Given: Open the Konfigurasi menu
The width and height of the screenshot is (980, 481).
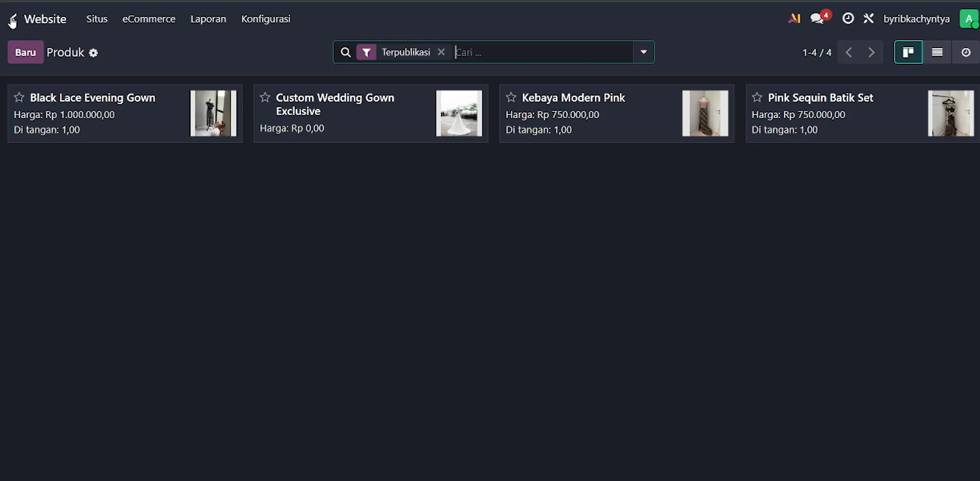Looking at the screenshot, I should click(266, 19).
